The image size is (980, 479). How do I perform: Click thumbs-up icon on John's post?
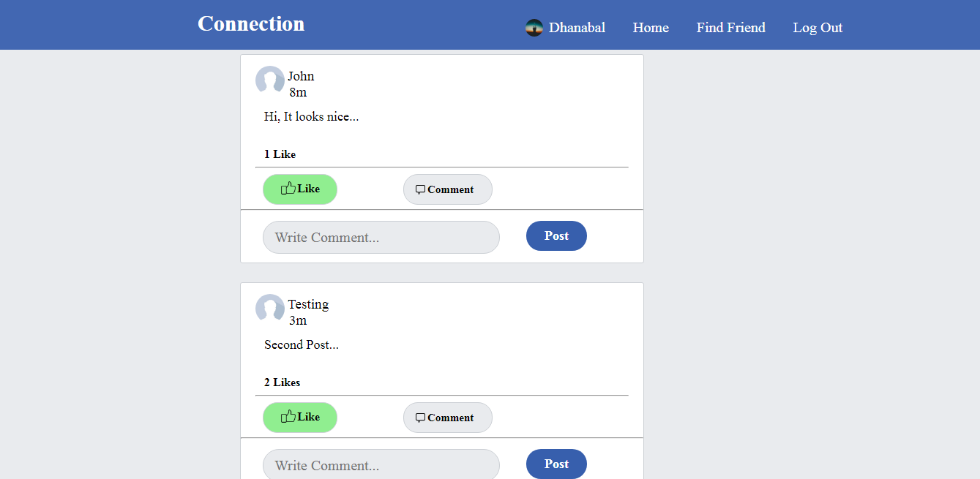click(x=288, y=189)
